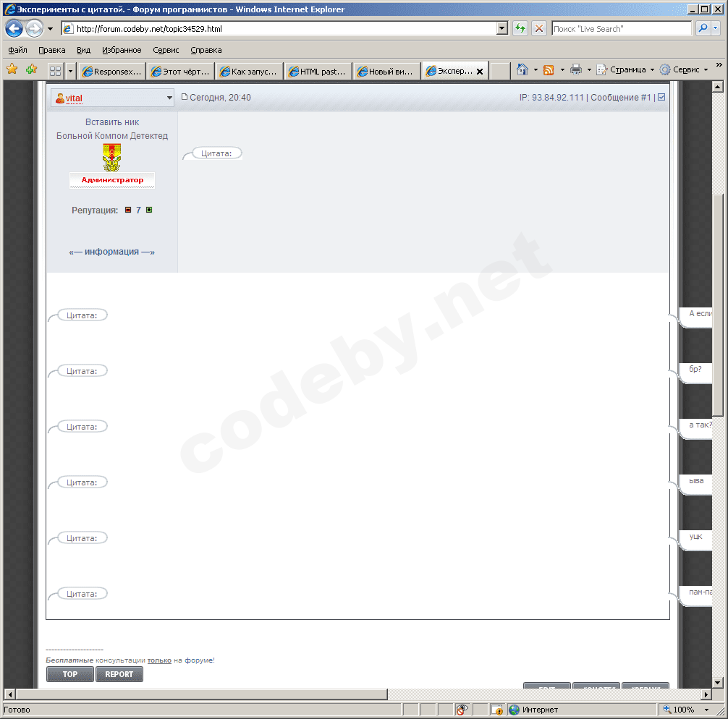Click the reputation value 7

click(x=138, y=210)
